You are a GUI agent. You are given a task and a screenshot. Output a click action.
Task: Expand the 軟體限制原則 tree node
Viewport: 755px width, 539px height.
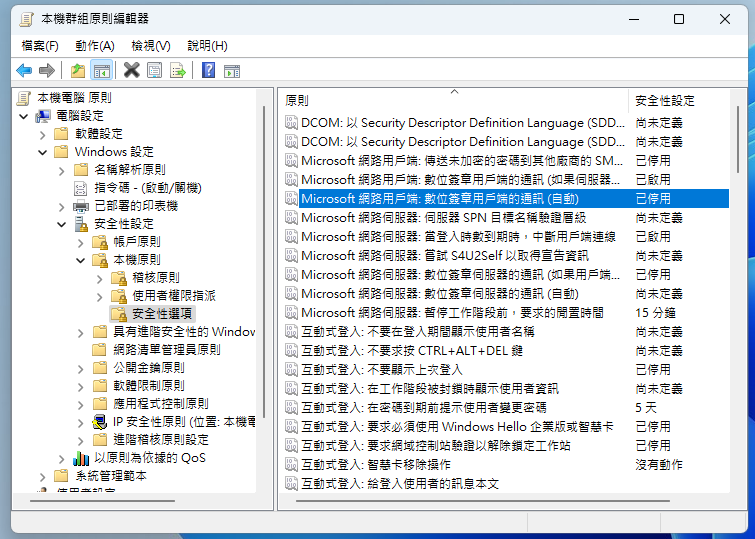(80, 387)
